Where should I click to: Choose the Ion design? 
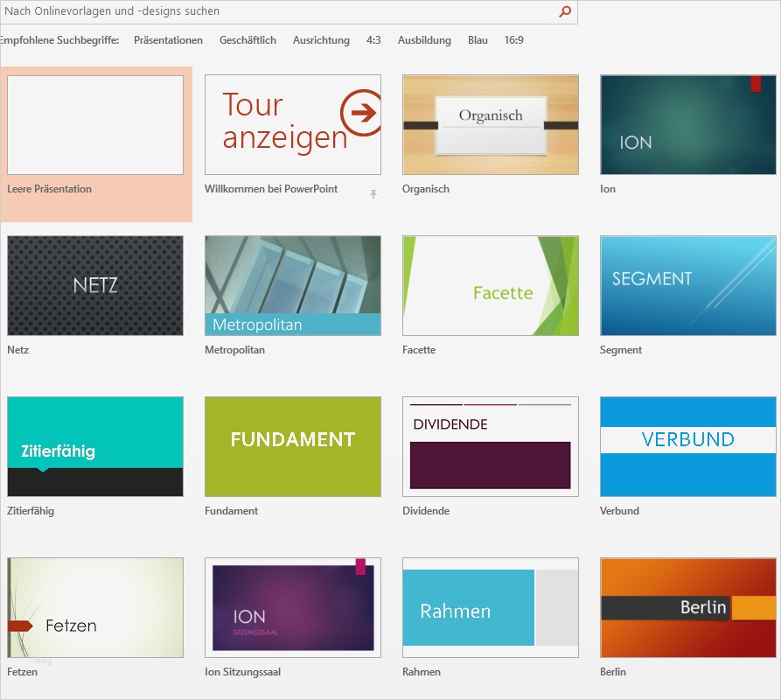687,125
